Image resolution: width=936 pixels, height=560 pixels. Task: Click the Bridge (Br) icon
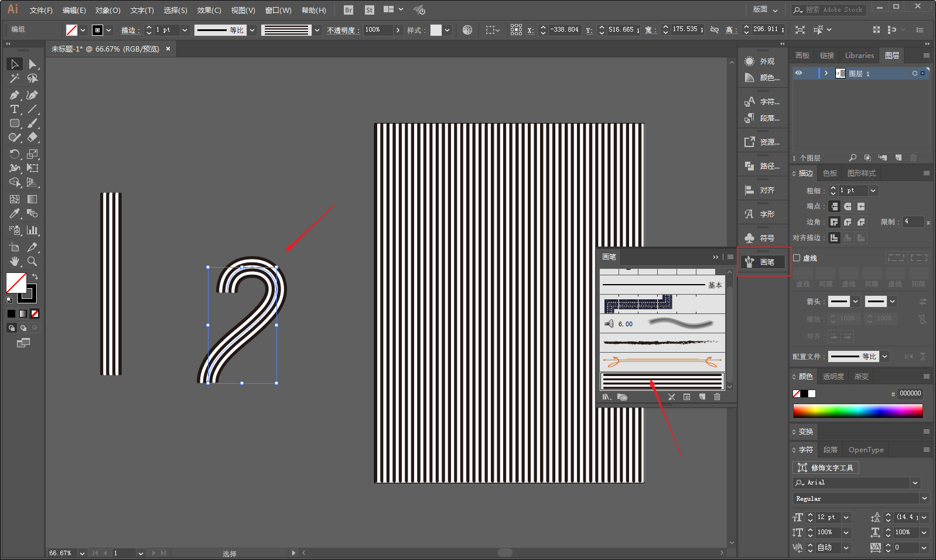coord(349,10)
